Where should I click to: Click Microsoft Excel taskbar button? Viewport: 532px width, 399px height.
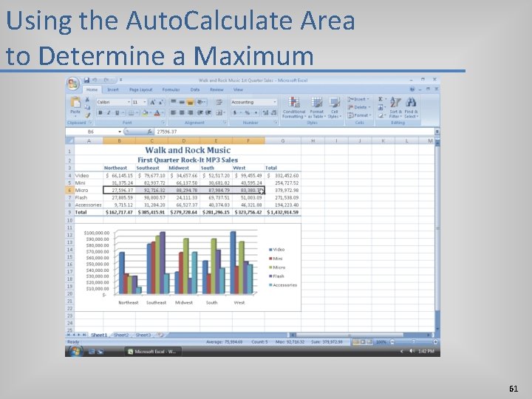coord(151,352)
